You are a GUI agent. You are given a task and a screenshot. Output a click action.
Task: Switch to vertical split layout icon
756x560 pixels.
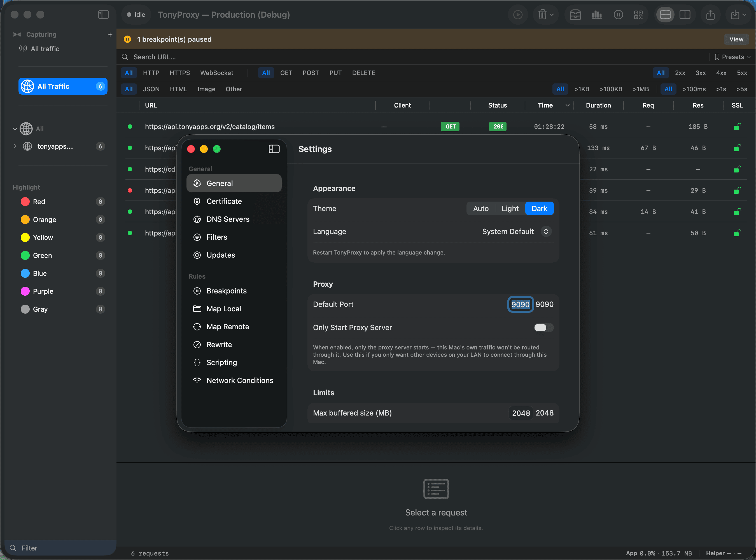(685, 15)
